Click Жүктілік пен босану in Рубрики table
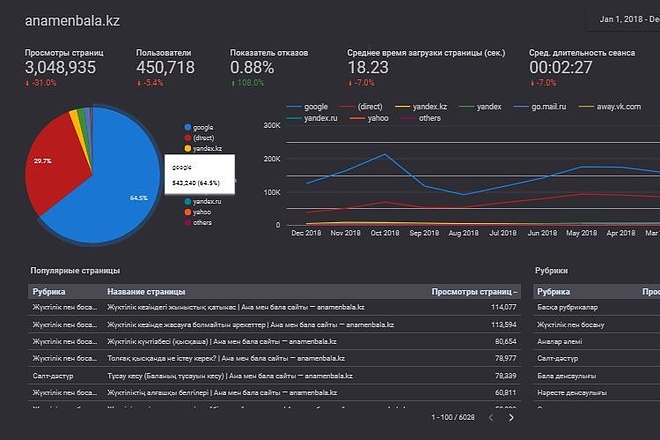Viewport: 660px width, 440px height. 570,325
